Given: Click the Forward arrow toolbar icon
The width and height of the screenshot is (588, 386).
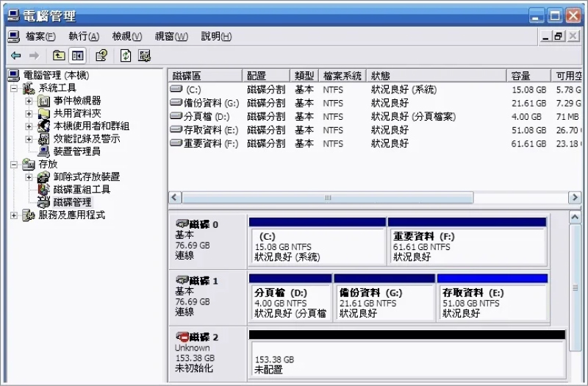Looking at the screenshot, I should 34,56.
